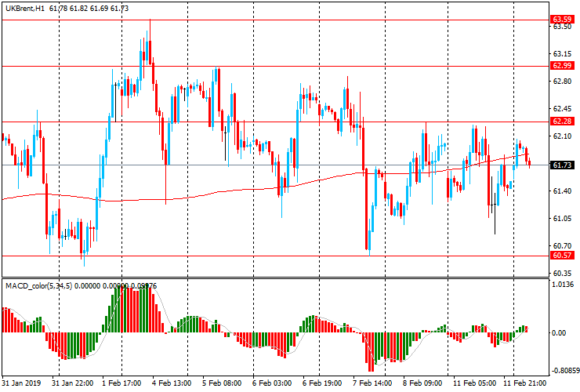580x392 pixels.
Task: Select the 11 Feb 21:00 time label
Action: [x=523, y=383]
